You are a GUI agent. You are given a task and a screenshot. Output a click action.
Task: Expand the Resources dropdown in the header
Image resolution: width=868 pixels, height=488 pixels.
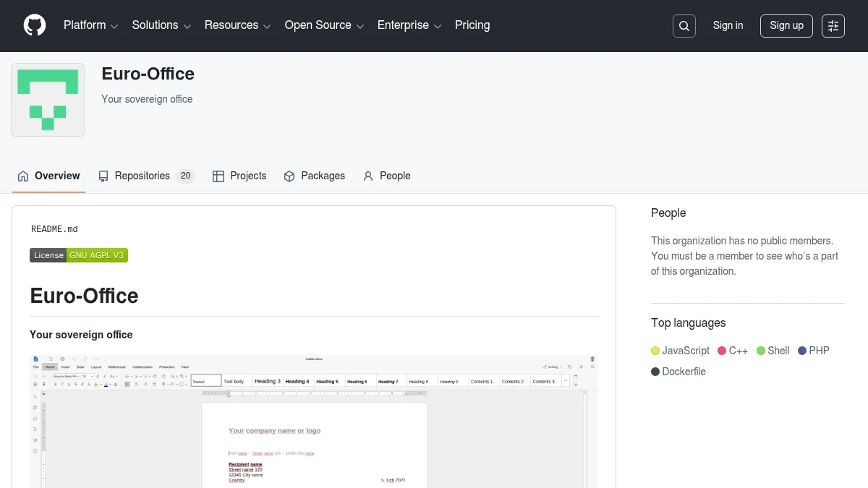coord(232,25)
